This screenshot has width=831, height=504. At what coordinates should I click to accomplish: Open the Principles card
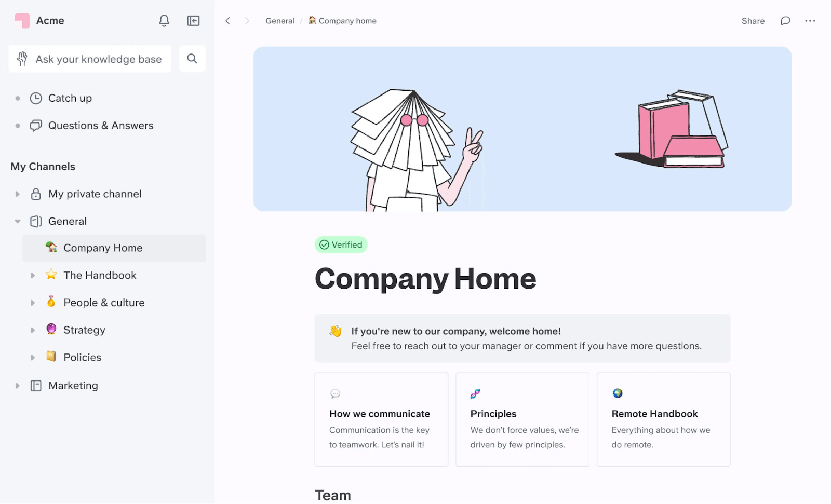pos(522,419)
